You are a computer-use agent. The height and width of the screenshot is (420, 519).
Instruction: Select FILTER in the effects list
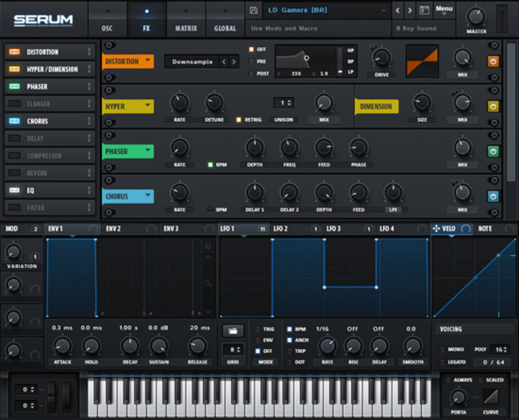point(50,208)
